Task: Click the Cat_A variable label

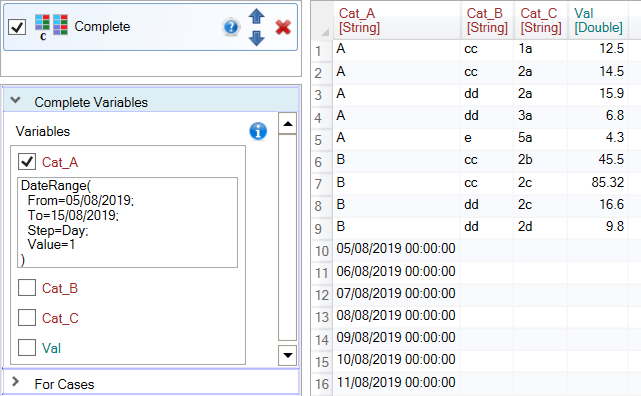Action: pos(60,162)
